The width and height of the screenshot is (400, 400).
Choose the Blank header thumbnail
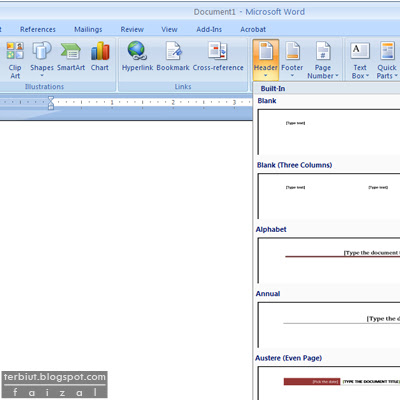(x=328, y=132)
